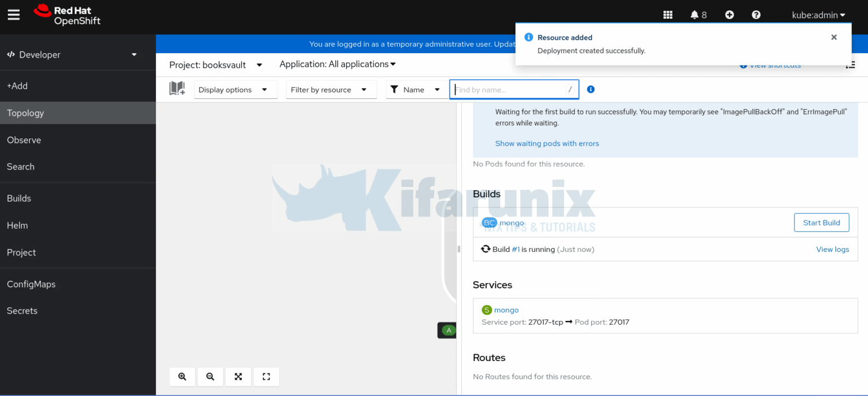Open the add-to-project catalog book icon

tap(177, 89)
